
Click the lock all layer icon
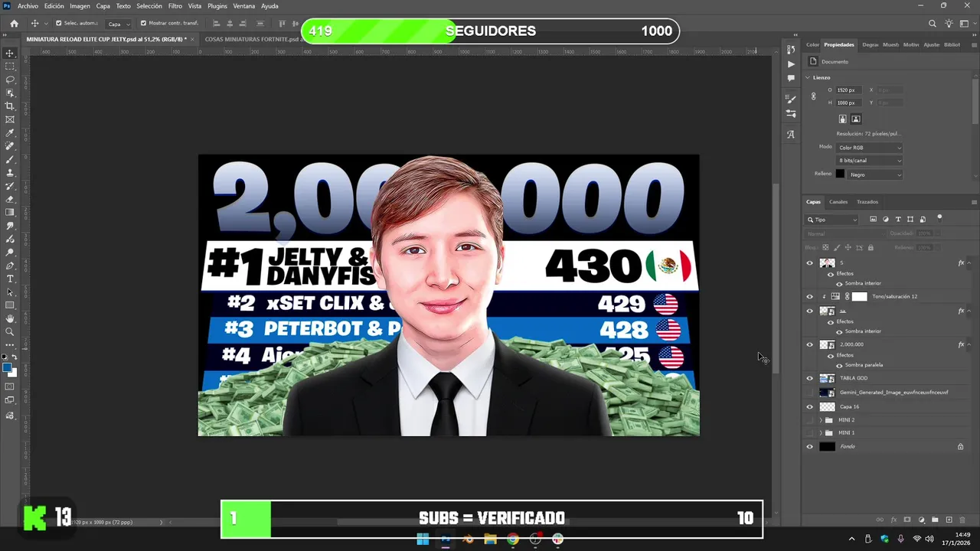(x=870, y=248)
